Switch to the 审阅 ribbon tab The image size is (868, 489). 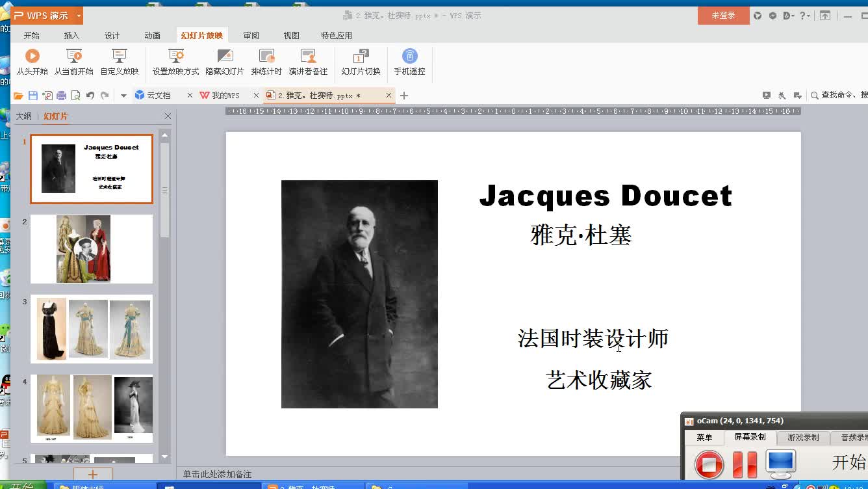[251, 36]
